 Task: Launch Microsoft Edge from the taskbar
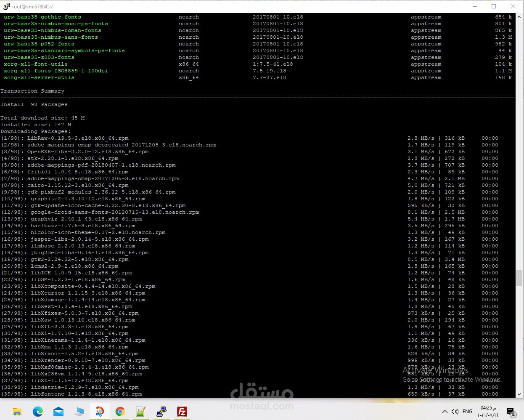pos(38,412)
